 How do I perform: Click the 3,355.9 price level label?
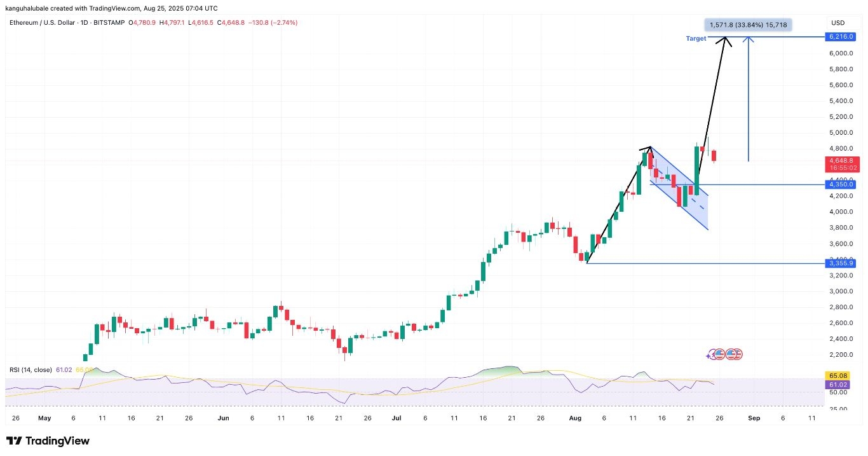pos(841,263)
